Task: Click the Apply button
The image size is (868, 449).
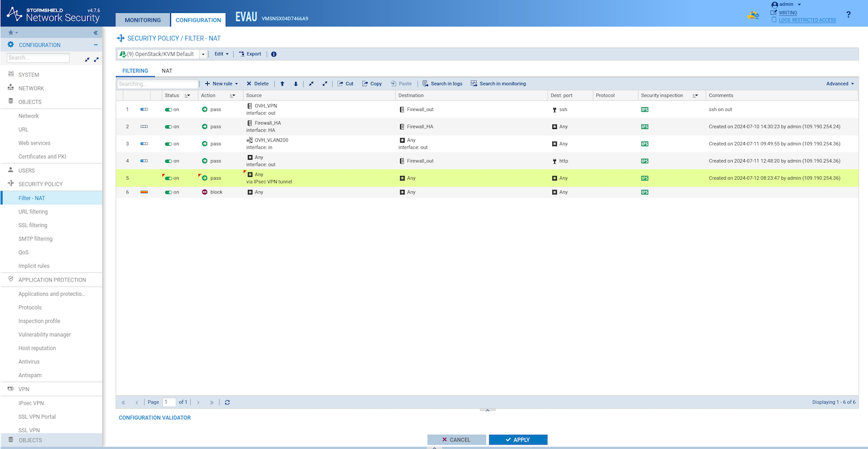Action: point(518,440)
